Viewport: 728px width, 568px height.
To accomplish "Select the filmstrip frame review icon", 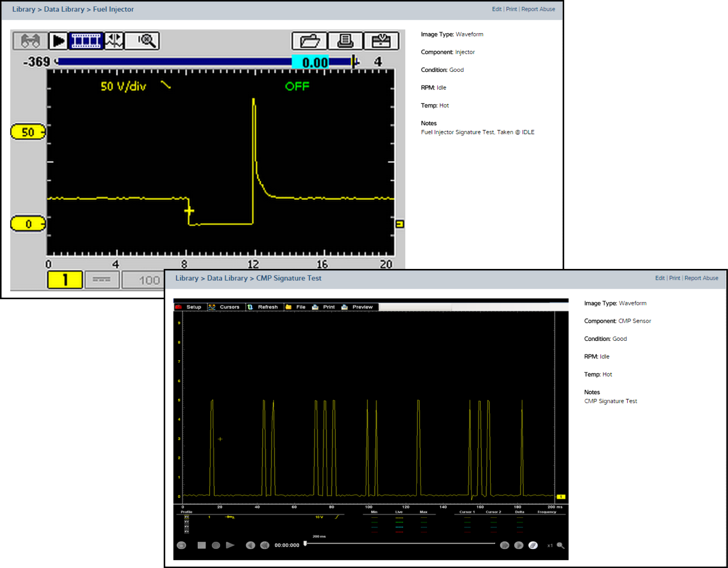I will click(x=86, y=41).
